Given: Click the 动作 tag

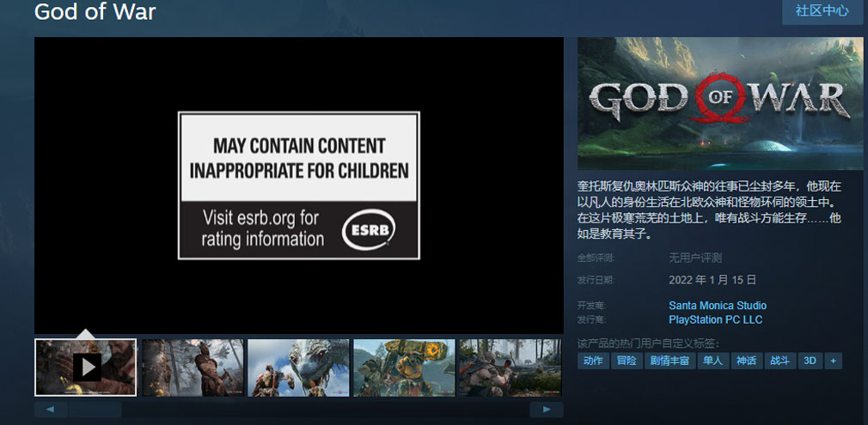Looking at the screenshot, I should click(x=593, y=361).
